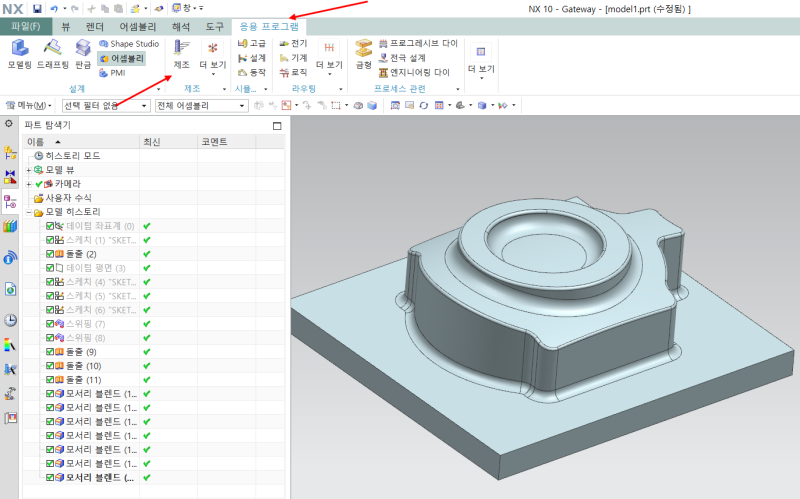
Task: Open the 판금 (Sheet Metal) application
Action: tap(82, 51)
